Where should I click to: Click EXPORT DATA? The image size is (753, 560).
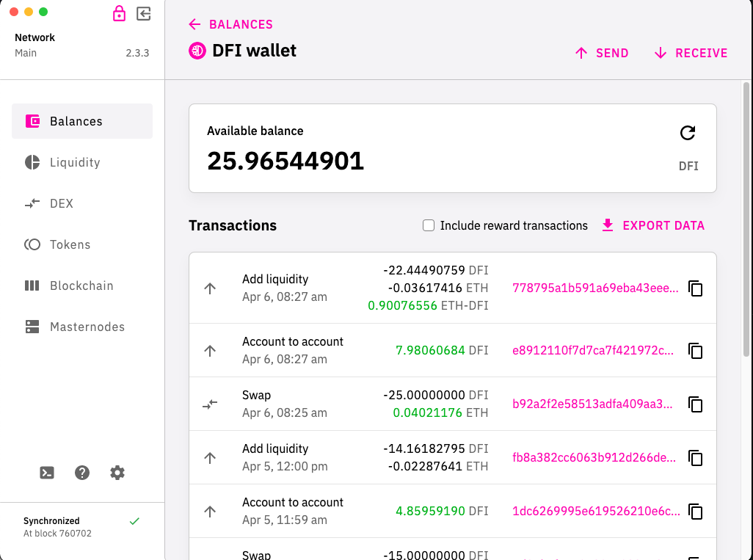tap(653, 225)
